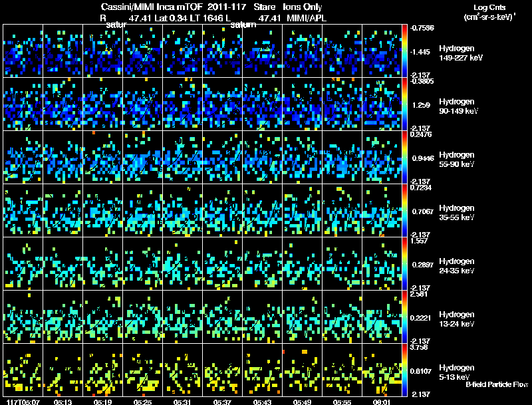Click the MIMI/APL text
The height and width of the screenshot is (405, 532).
coord(307,18)
